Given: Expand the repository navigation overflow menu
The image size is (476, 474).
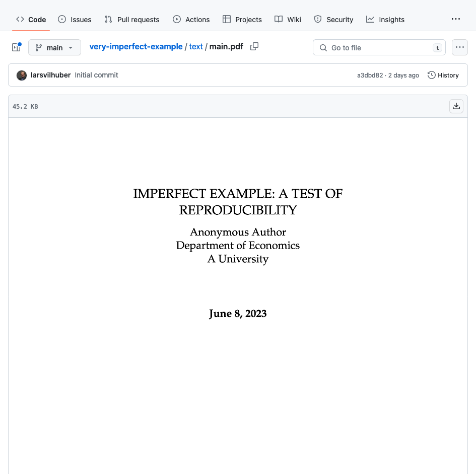Looking at the screenshot, I should pyautogui.click(x=455, y=19).
